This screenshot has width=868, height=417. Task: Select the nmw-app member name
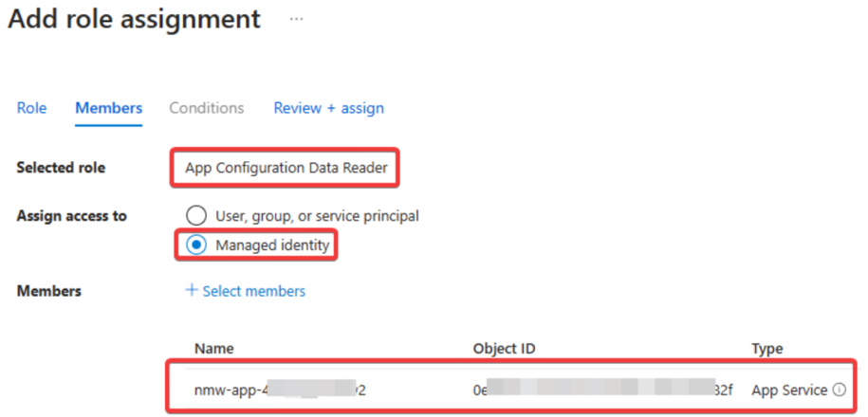point(280,390)
